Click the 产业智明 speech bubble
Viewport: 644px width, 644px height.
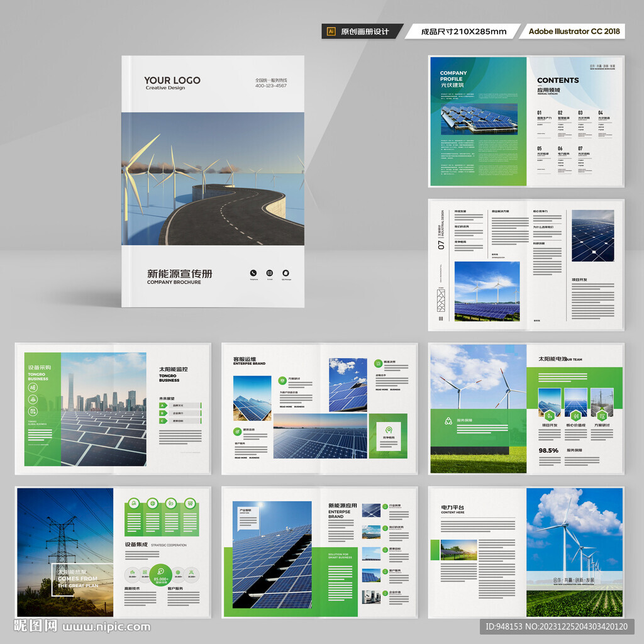248,518
